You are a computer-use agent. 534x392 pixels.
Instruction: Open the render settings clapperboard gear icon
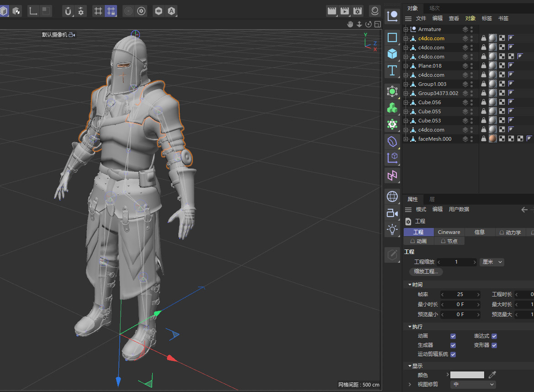point(357,11)
